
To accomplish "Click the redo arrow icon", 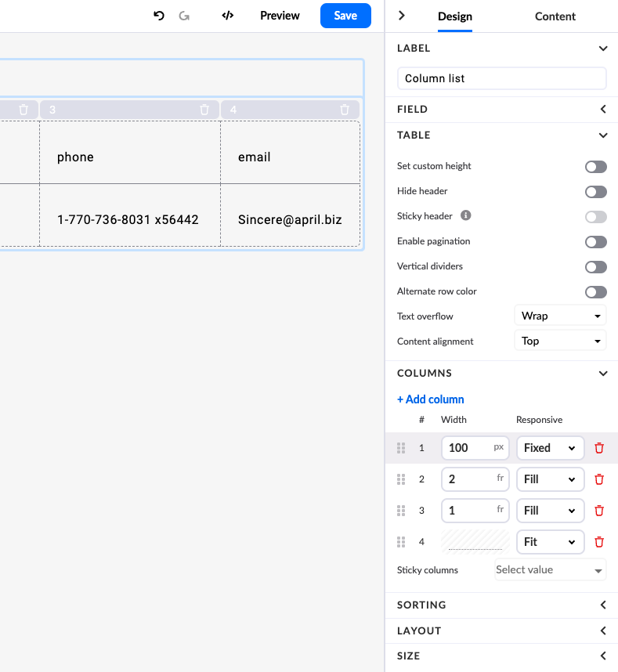I will click(x=184, y=16).
